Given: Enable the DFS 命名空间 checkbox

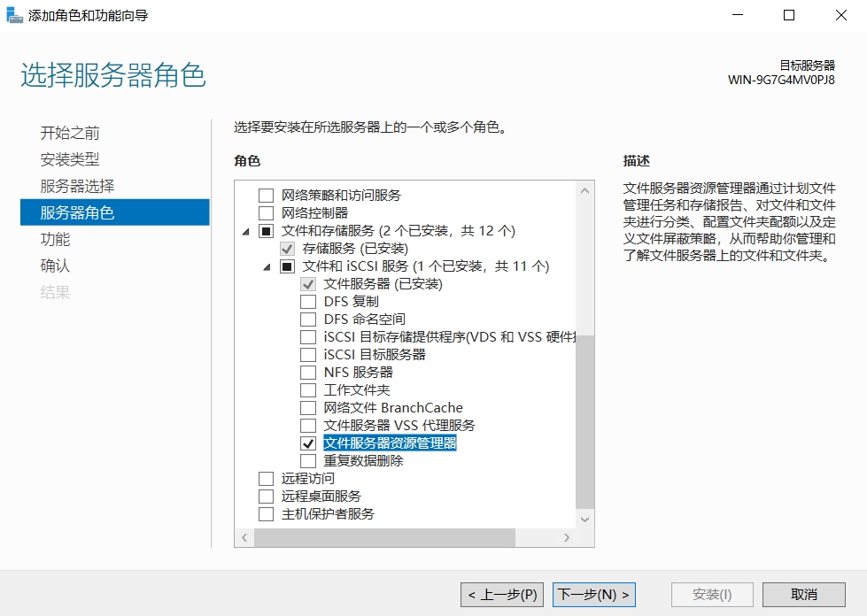Looking at the screenshot, I should (308, 320).
